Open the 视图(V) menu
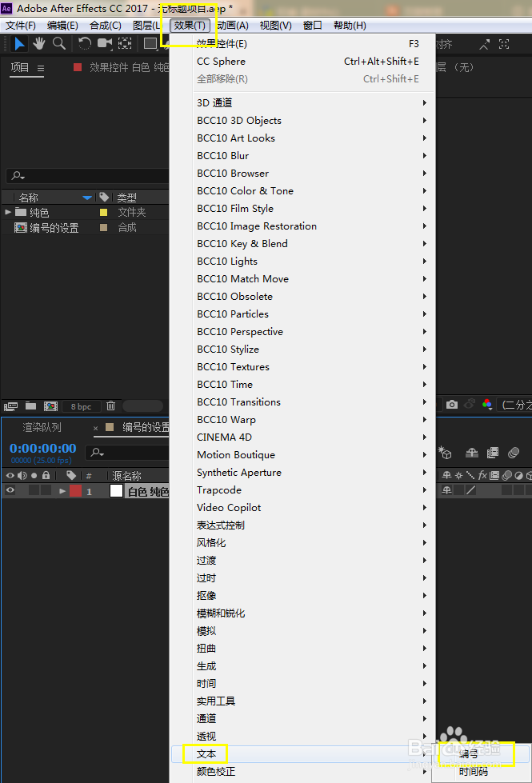Viewport: 532px width, 783px height. tap(276, 26)
